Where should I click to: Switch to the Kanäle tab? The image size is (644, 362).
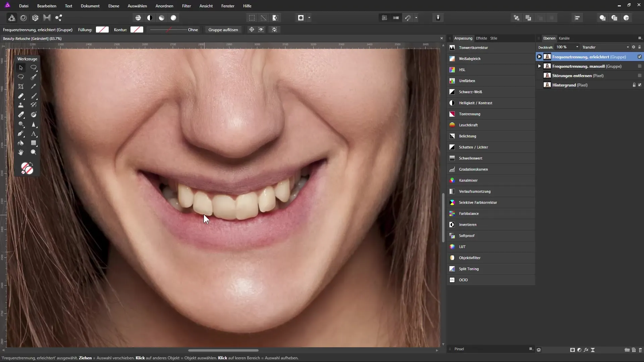564,38
